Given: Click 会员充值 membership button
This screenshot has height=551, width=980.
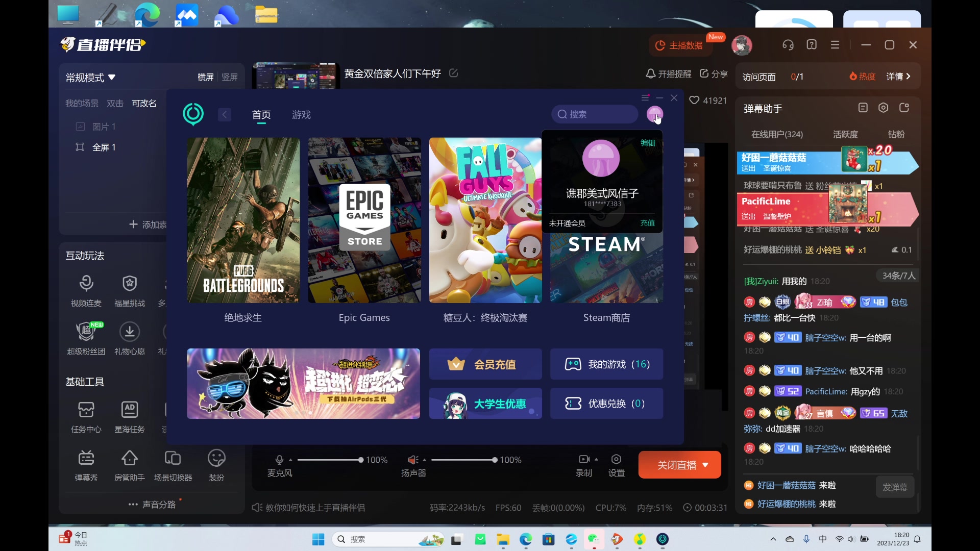Looking at the screenshot, I should click(485, 364).
